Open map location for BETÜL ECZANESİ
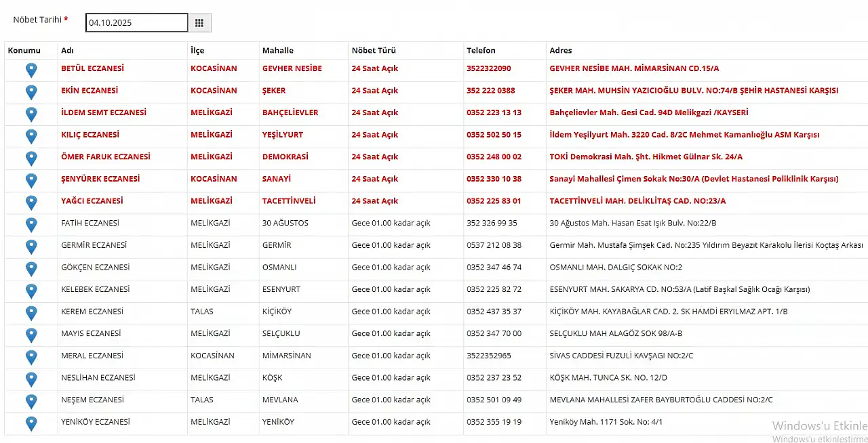 pyautogui.click(x=31, y=70)
